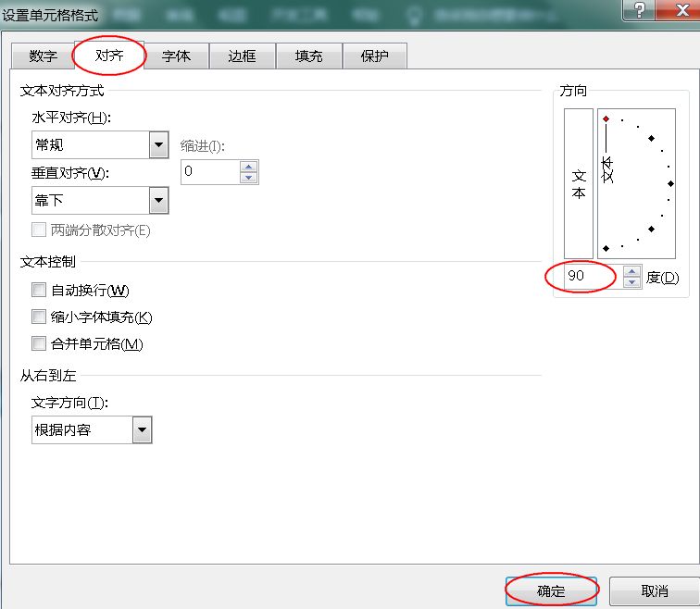Screen dimensions: 700x609
Task: Click the 缩进 indent input field
Action: click(210, 172)
